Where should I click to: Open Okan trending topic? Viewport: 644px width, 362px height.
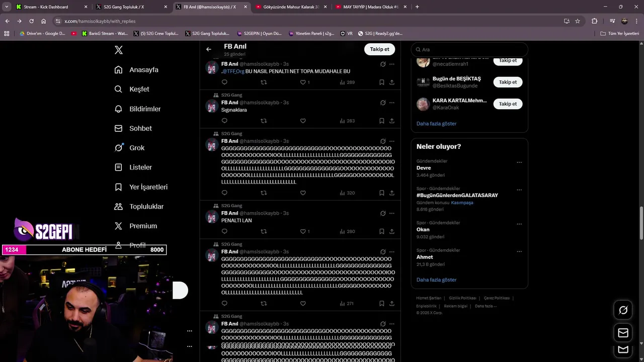coord(423,230)
